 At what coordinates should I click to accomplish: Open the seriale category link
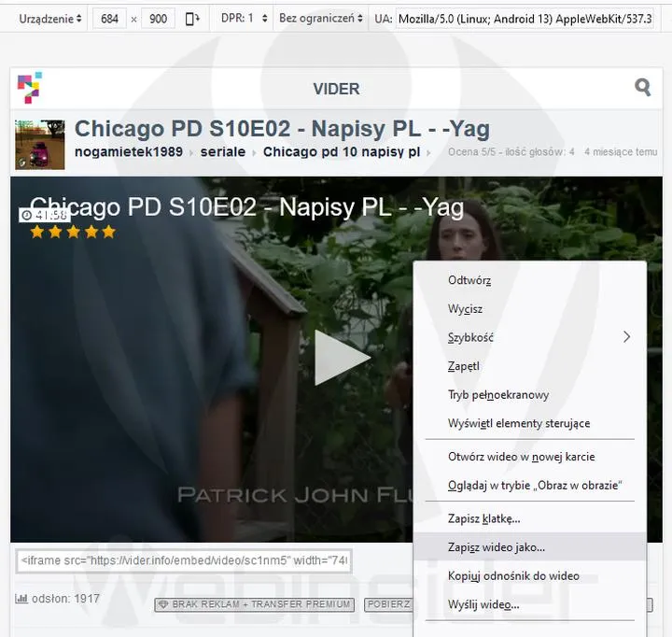pyautogui.click(x=223, y=152)
